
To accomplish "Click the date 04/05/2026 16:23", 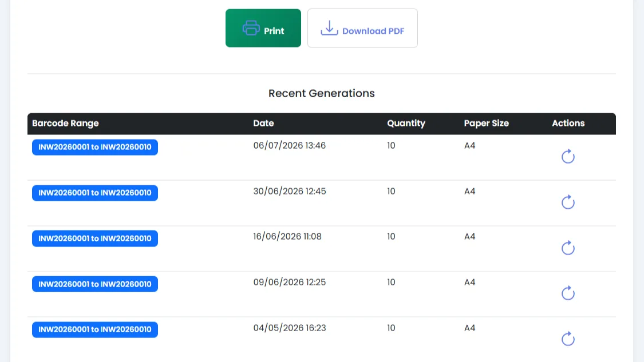I will pyautogui.click(x=290, y=328).
